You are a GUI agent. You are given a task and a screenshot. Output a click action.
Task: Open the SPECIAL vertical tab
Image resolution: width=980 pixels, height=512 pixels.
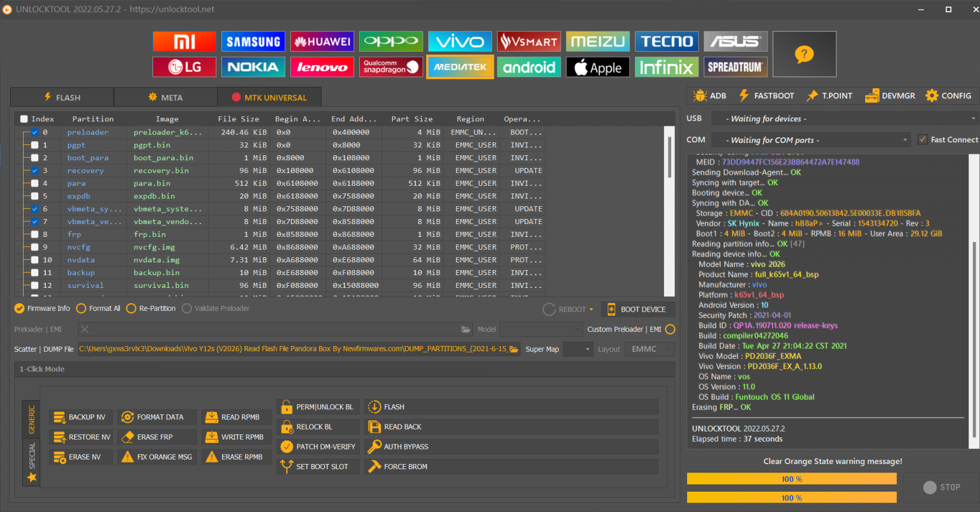[x=31, y=462]
